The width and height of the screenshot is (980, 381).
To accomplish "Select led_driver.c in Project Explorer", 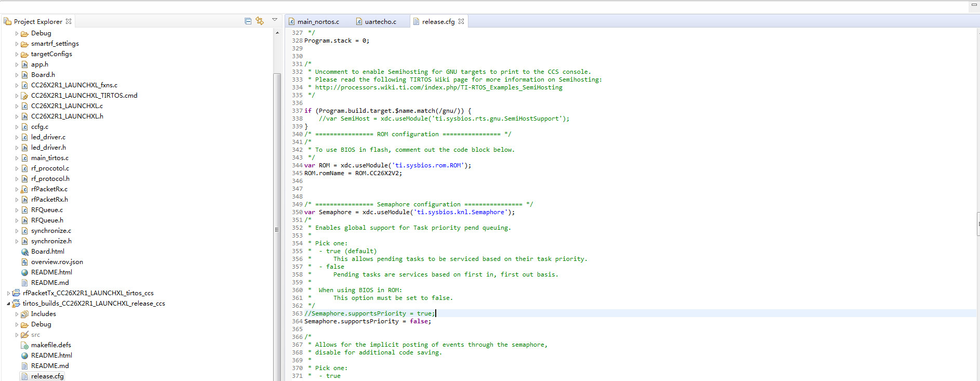I will tap(48, 137).
